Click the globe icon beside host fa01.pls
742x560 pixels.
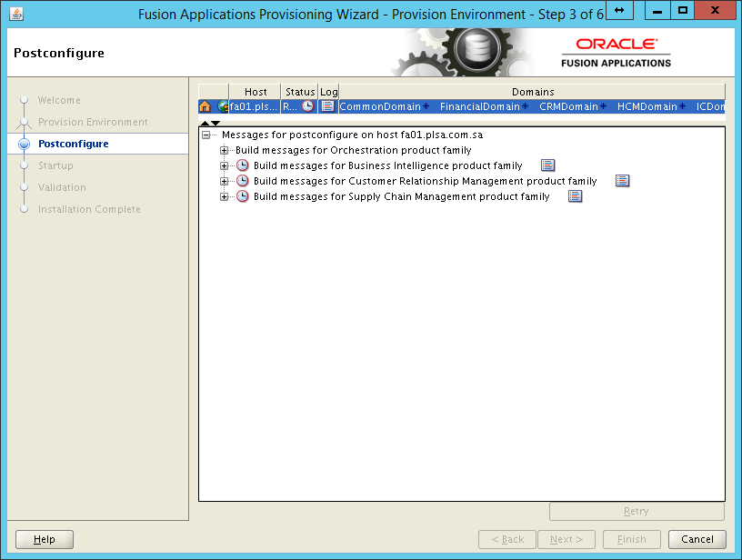[223, 106]
